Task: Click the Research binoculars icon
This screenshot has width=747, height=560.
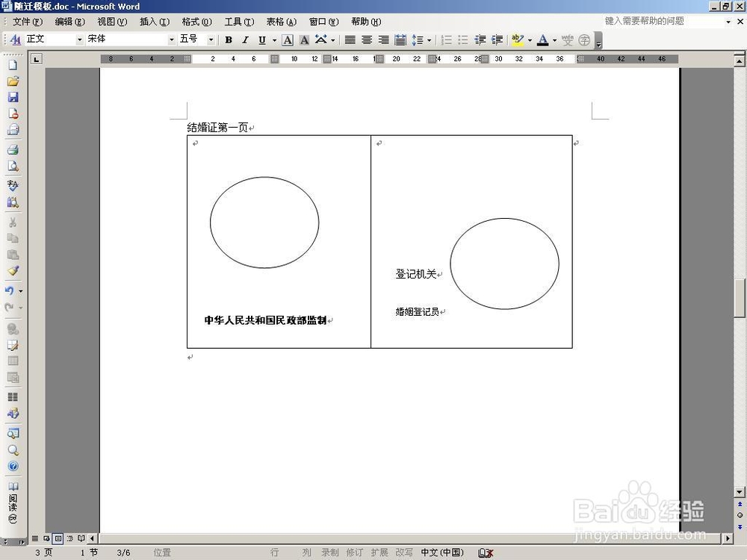Action: (13, 202)
